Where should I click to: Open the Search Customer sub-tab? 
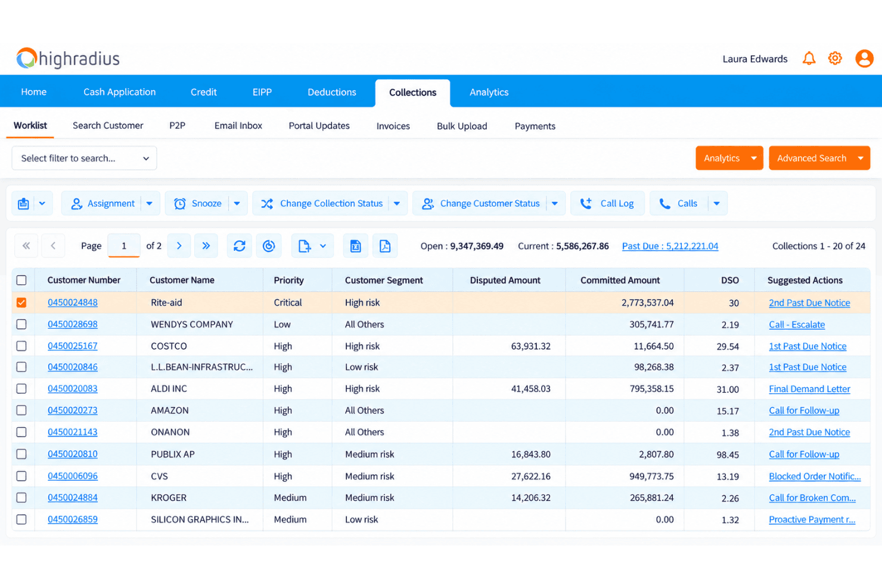(108, 126)
